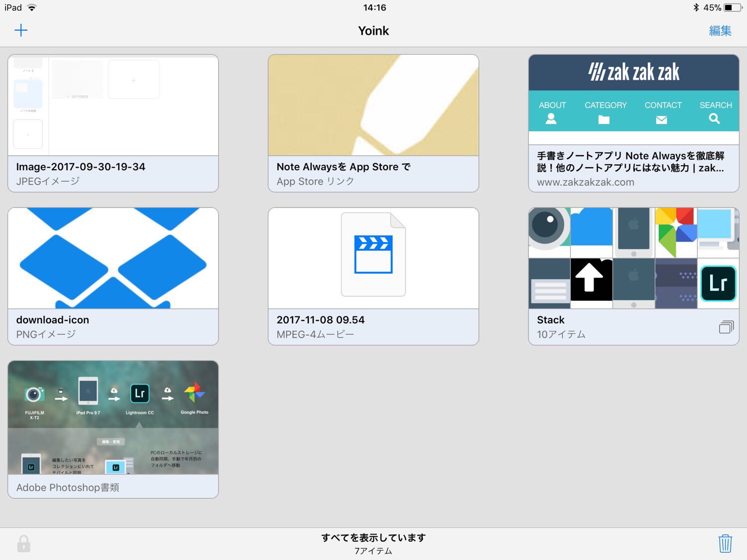Tap the JPEGイメージ type label
This screenshot has height=560, width=747.
(48, 181)
